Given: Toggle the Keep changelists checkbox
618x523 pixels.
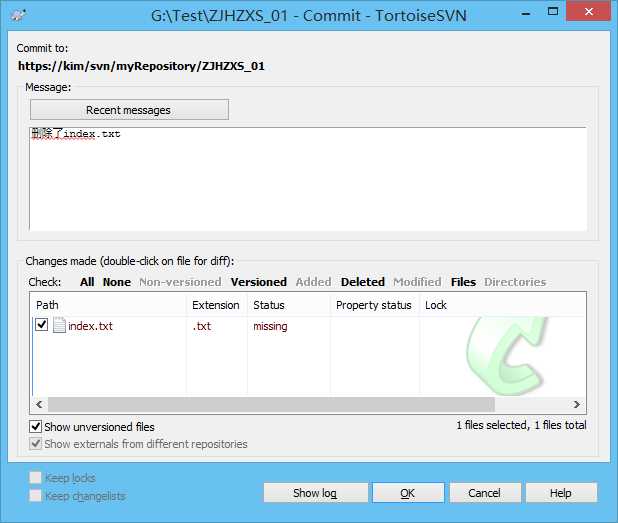Looking at the screenshot, I should [35, 495].
